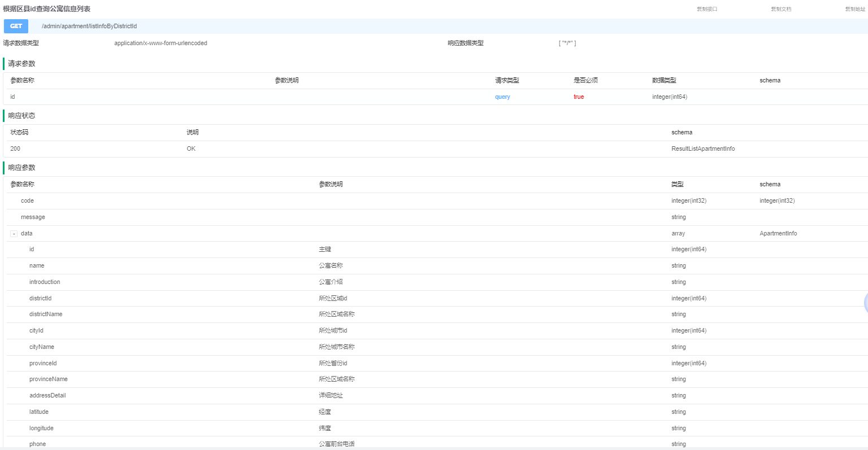Click the 经度 description
This screenshot has width=868, height=450.
[325, 412]
